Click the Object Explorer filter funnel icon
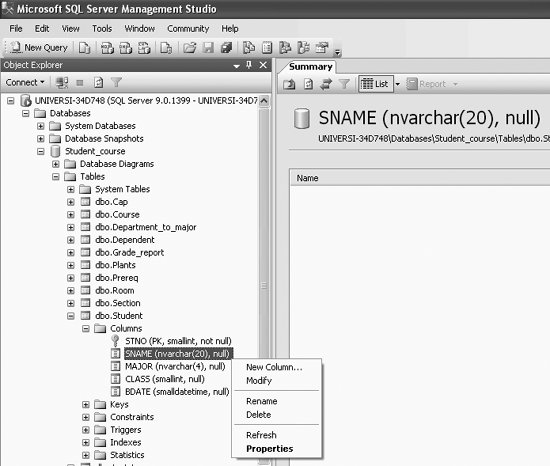The image size is (550, 466). [116, 83]
